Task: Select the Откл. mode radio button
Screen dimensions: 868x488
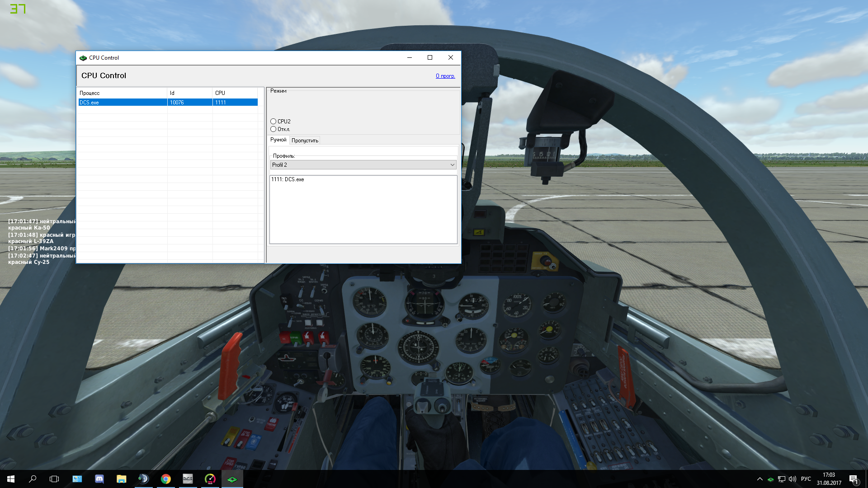Action: point(273,129)
